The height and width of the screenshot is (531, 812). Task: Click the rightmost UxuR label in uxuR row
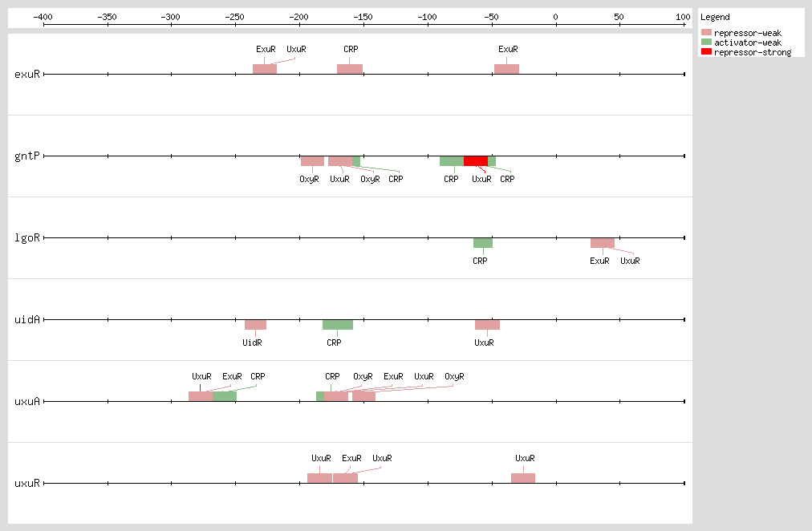click(525, 458)
